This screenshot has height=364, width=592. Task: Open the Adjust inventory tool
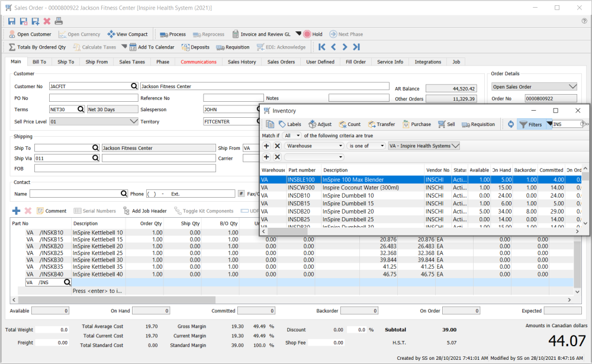pyautogui.click(x=320, y=124)
